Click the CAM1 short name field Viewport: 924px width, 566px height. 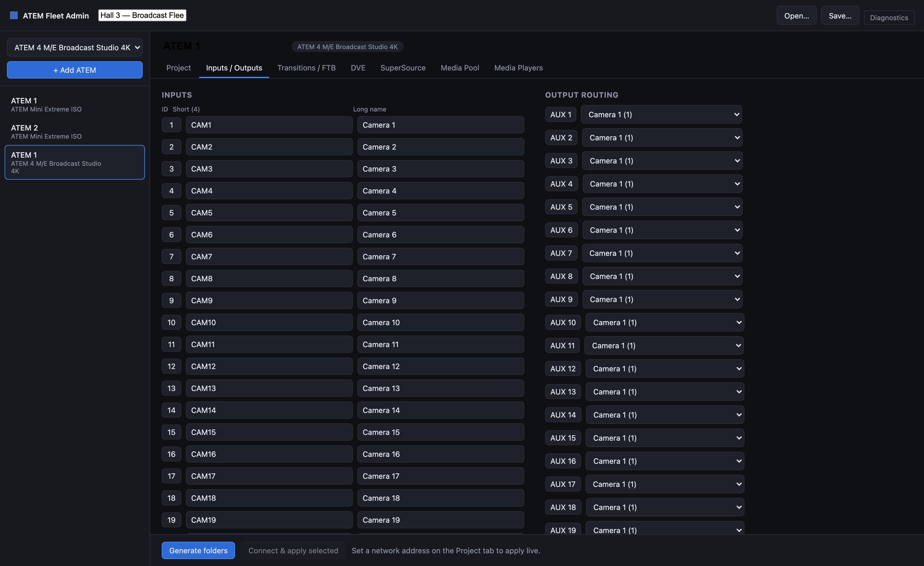click(269, 125)
